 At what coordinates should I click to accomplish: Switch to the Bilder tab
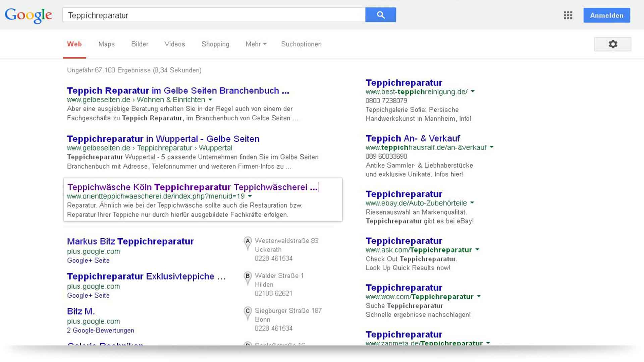pyautogui.click(x=140, y=44)
